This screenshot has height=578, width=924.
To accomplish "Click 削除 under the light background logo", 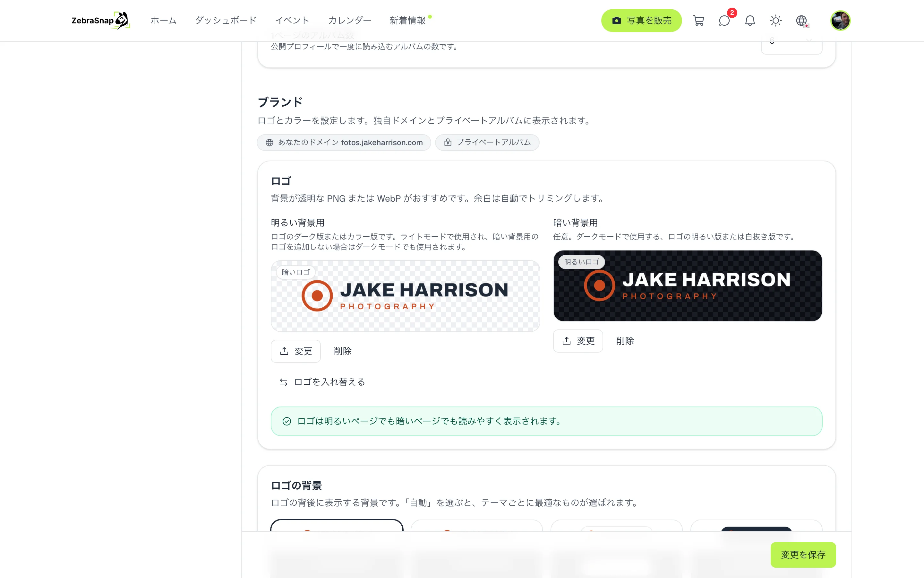I will [x=343, y=351].
